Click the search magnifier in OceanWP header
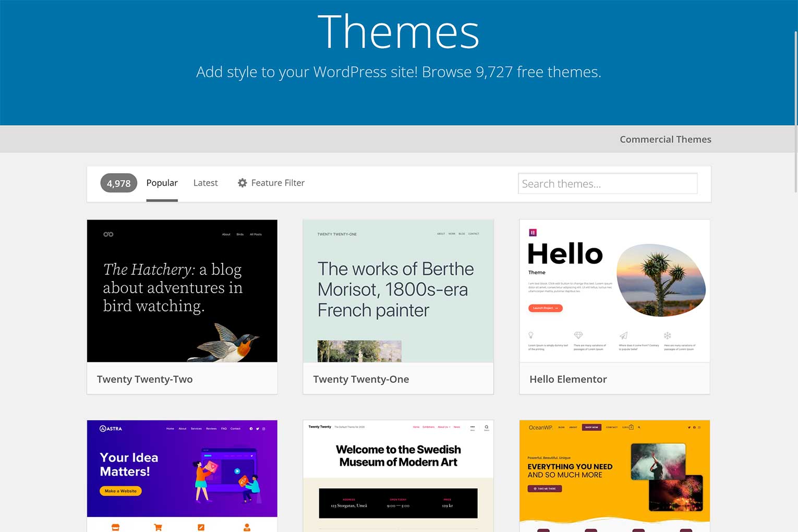Viewport: 798px width, 532px height. [639, 427]
